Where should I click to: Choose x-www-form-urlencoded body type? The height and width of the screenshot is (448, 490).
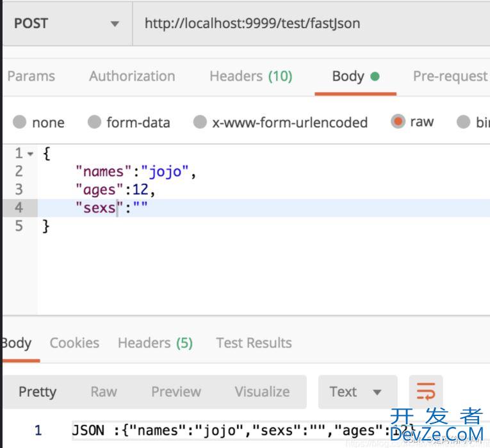(x=200, y=122)
